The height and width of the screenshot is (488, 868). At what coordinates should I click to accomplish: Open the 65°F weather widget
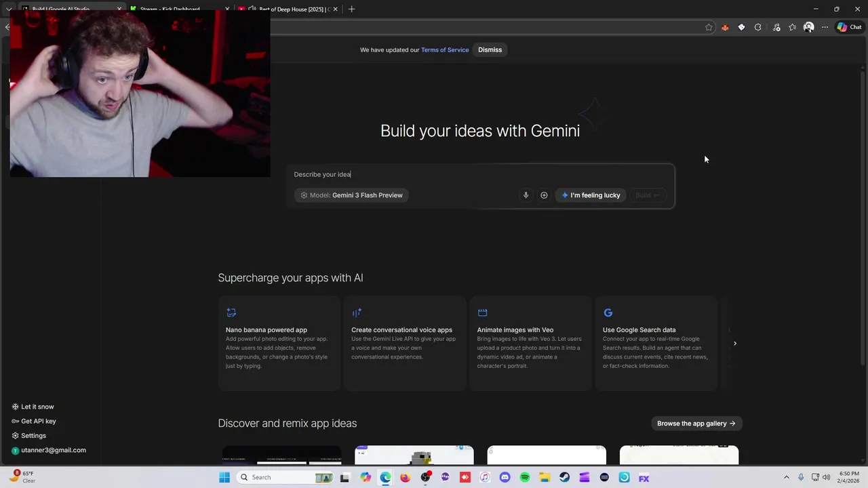(23, 477)
